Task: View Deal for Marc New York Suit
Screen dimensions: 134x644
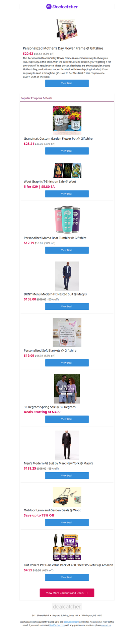Action: pos(67,476)
